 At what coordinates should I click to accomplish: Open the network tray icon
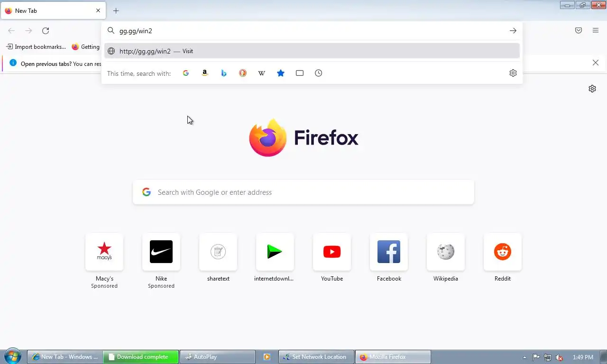pyautogui.click(x=548, y=357)
